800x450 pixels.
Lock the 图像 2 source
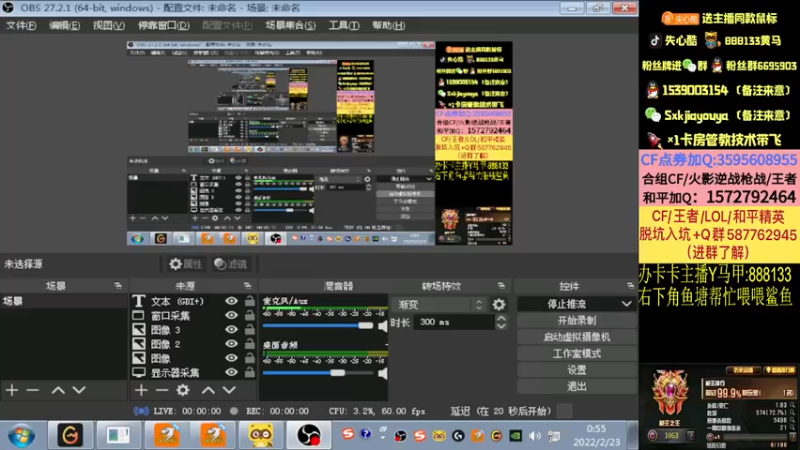pyautogui.click(x=249, y=344)
